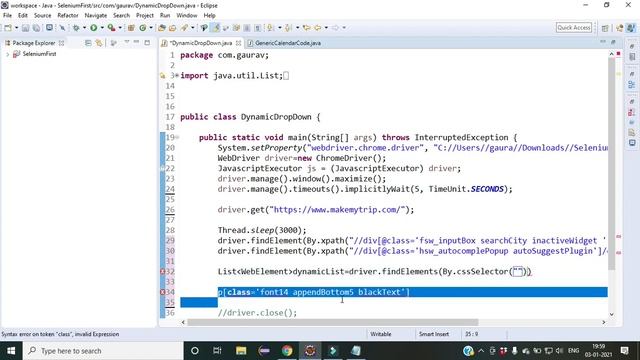Open the Run menu
Viewport: 640px width, 360px height.
165,16
